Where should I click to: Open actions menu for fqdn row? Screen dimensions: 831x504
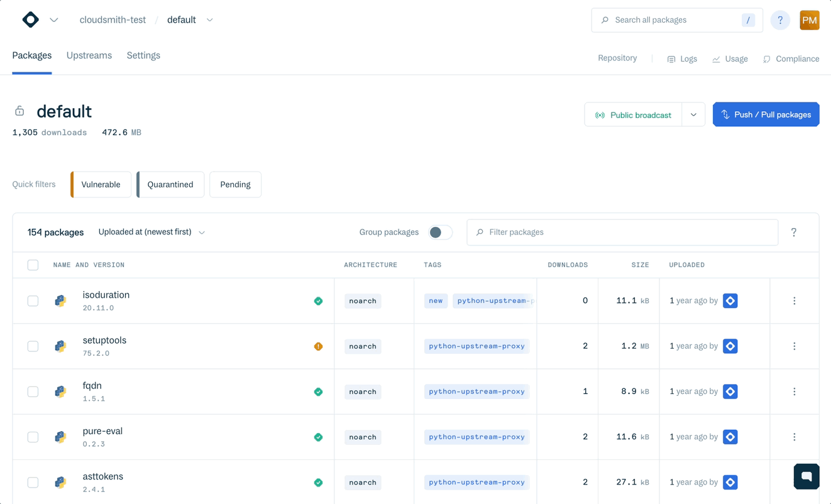click(x=795, y=392)
